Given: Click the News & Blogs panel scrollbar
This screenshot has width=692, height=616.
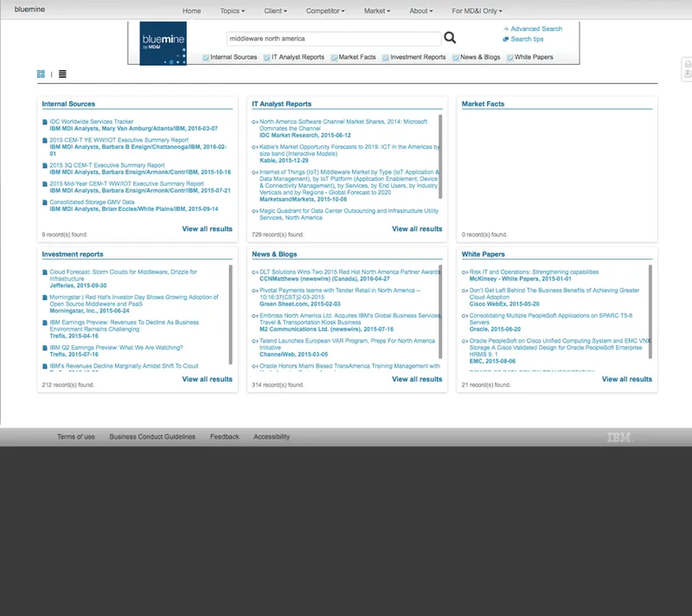Looking at the screenshot, I should coord(440,311).
